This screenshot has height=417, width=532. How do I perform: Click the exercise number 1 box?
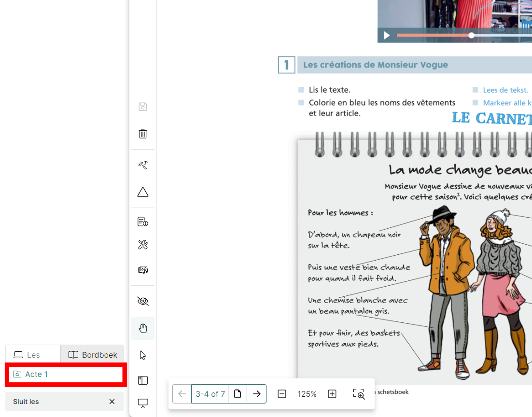pyautogui.click(x=287, y=65)
